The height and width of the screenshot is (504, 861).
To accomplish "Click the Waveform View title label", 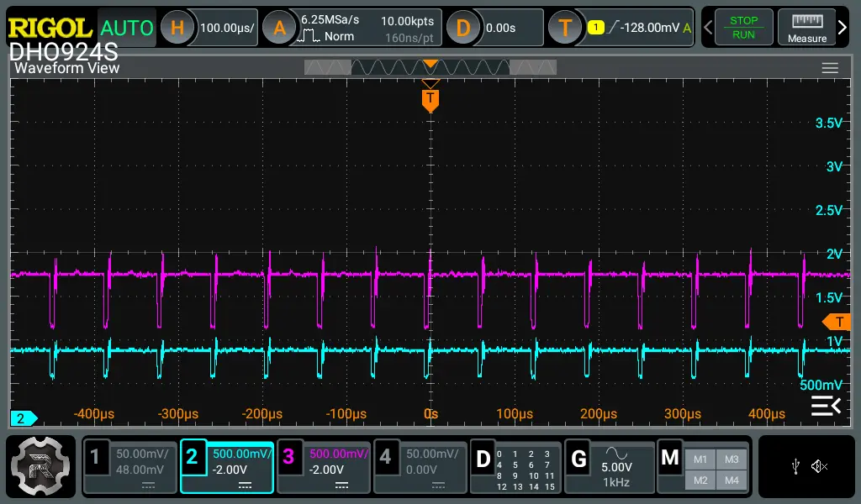I will 66,68.
